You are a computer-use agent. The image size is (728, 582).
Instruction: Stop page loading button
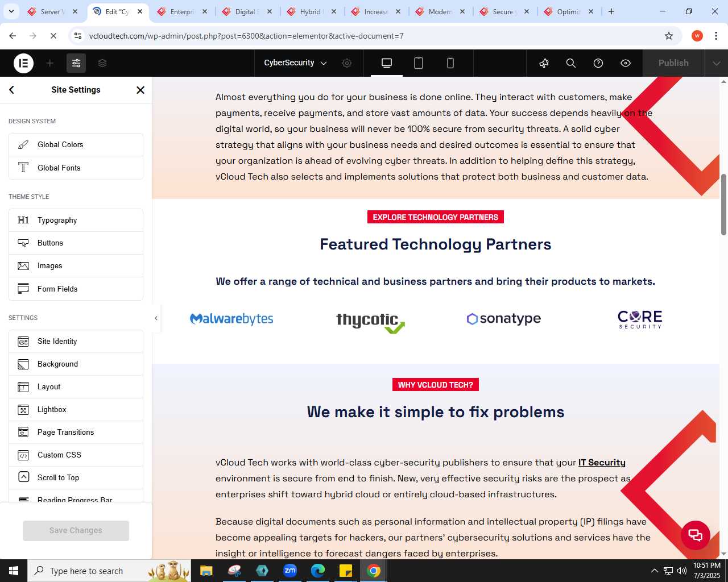click(53, 36)
